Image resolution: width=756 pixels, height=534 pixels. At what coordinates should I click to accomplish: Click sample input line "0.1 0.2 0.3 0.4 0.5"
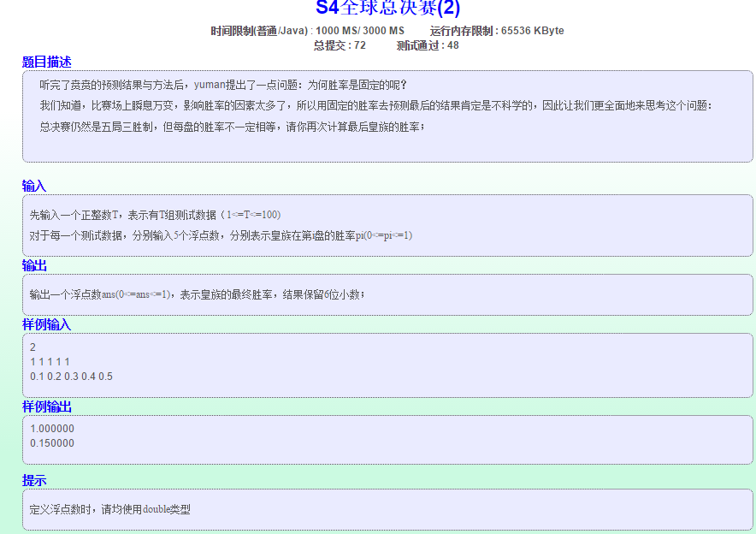71,377
